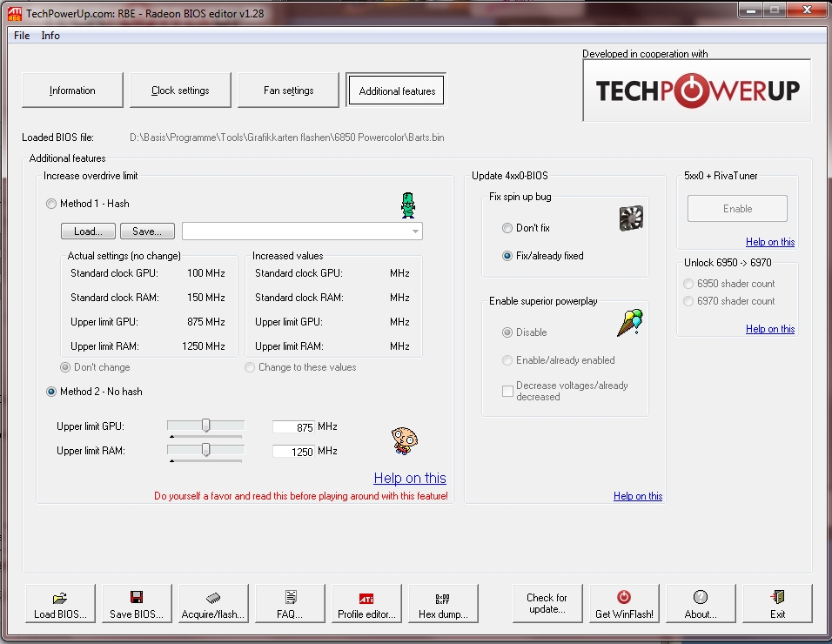Switch to the Fan settings tab
832x644 pixels.
[289, 91]
